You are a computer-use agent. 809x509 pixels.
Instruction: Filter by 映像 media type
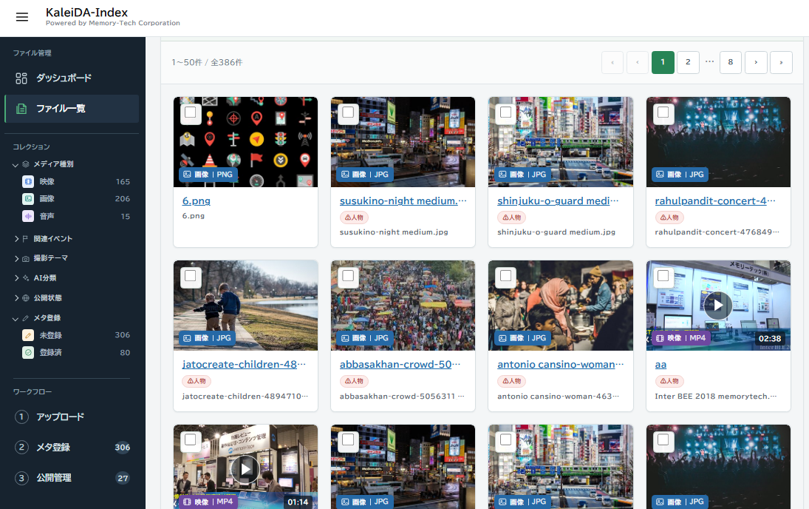coord(76,182)
